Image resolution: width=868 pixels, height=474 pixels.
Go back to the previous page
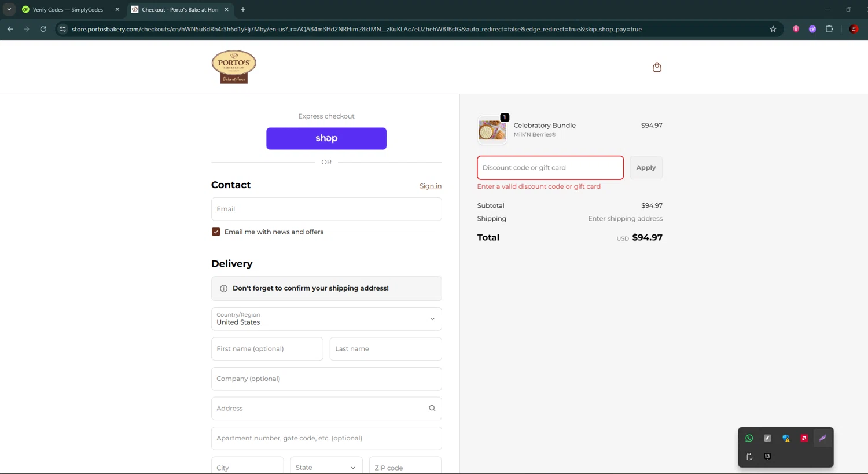(10, 29)
